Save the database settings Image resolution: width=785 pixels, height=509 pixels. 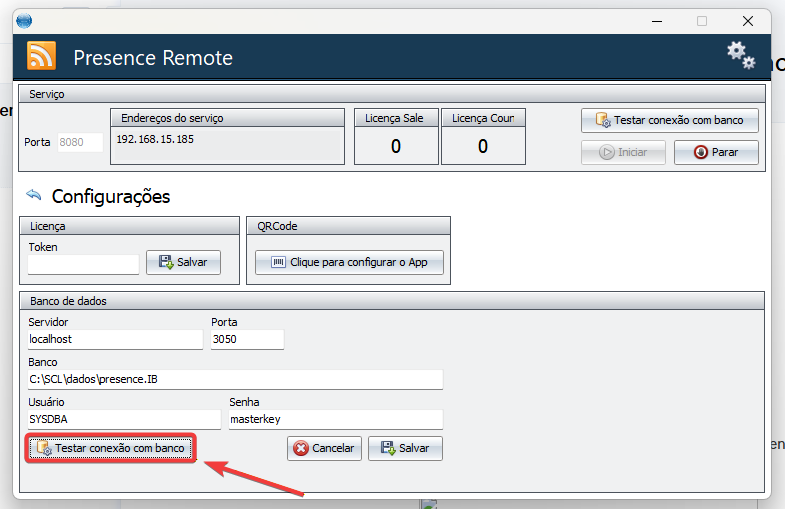tap(405, 448)
